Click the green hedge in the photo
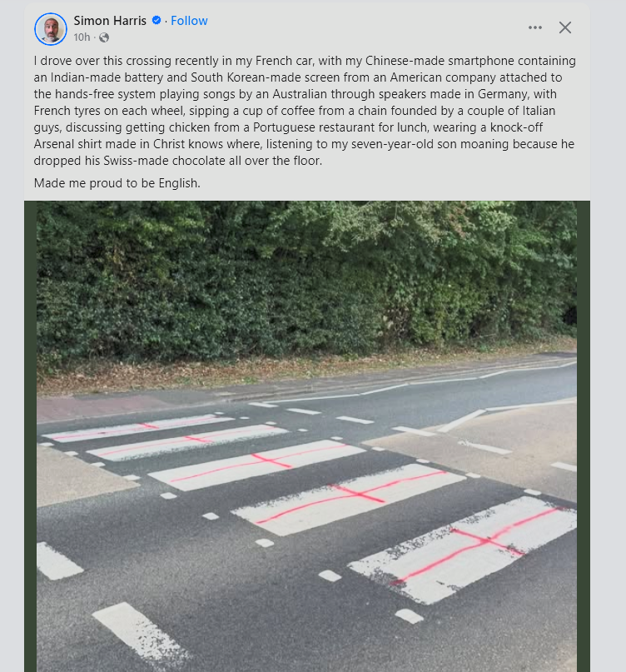 [307, 283]
